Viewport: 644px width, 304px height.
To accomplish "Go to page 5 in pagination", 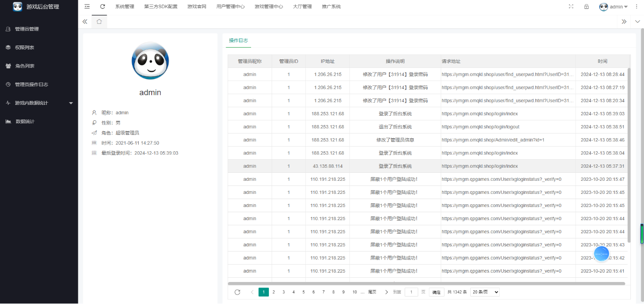I will pos(303,291).
